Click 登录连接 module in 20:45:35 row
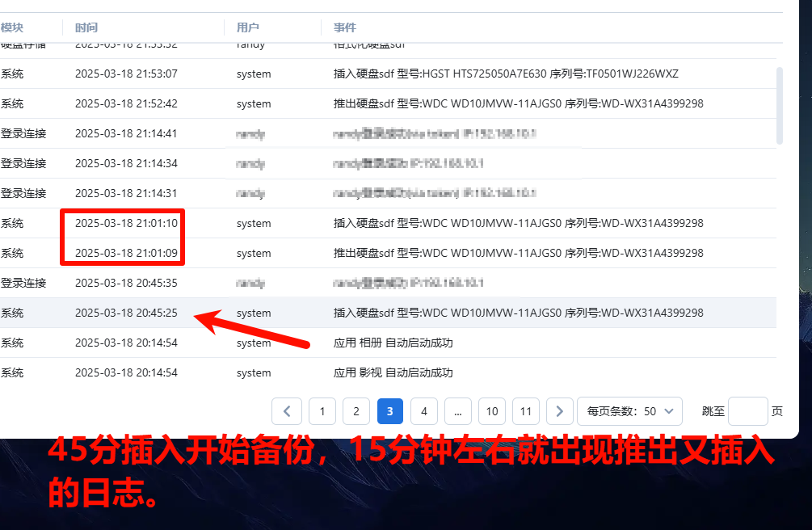This screenshot has width=812, height=530. [23, 283]
